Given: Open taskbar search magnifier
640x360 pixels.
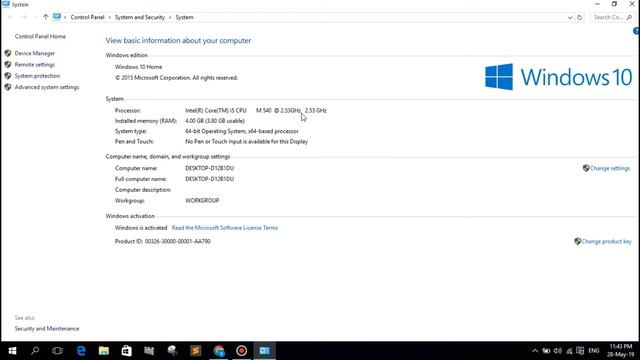Looking at the screenshot, I should coord(35,351).
